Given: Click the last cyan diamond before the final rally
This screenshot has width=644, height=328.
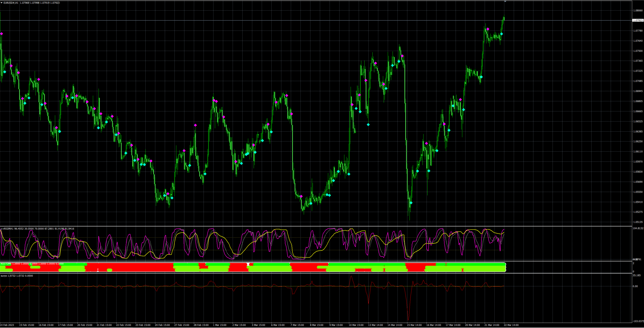Looking at the screenshot, I should (501, 34).
